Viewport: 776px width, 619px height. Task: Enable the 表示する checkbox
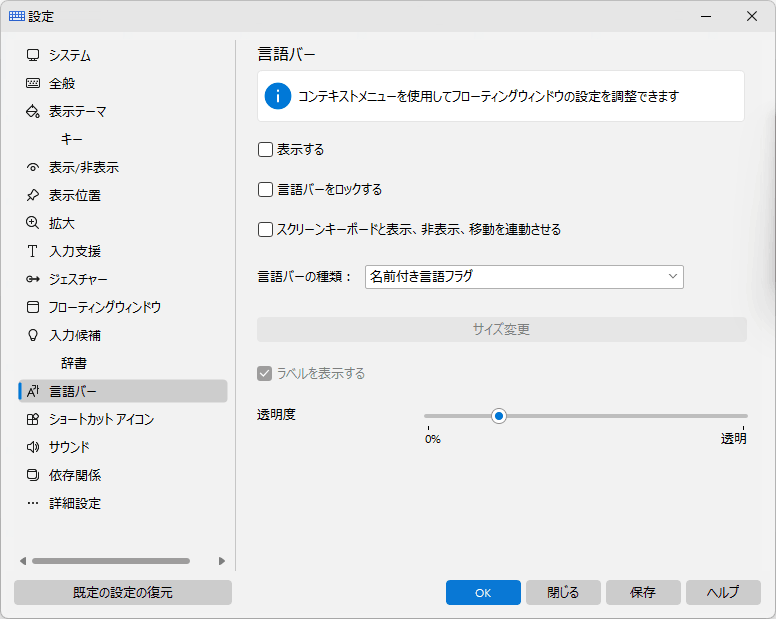265,149
